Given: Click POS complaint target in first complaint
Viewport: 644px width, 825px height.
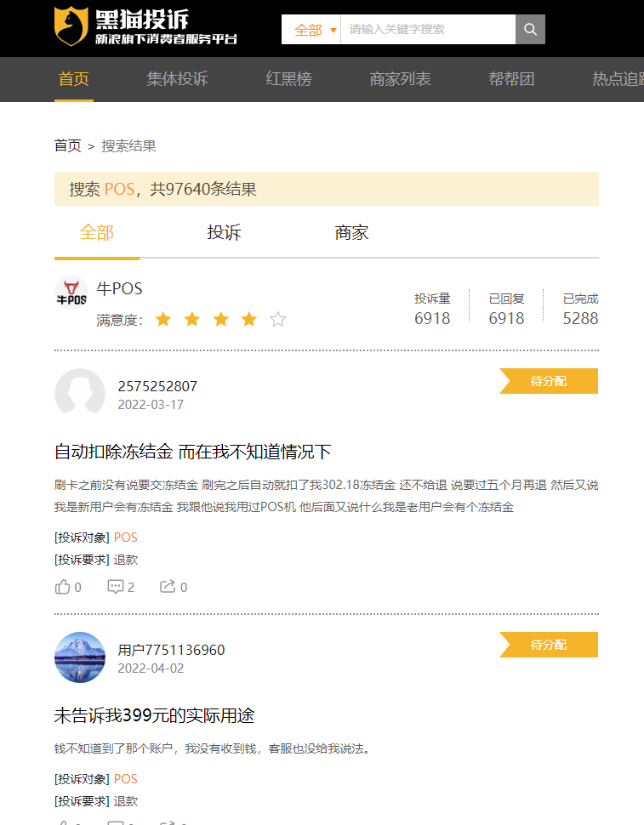Looking at the screenshot, I should 125,538.
